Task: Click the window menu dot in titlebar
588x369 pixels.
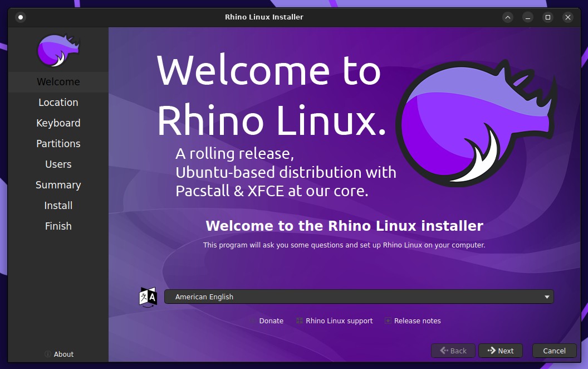Action: pos(21,17)
